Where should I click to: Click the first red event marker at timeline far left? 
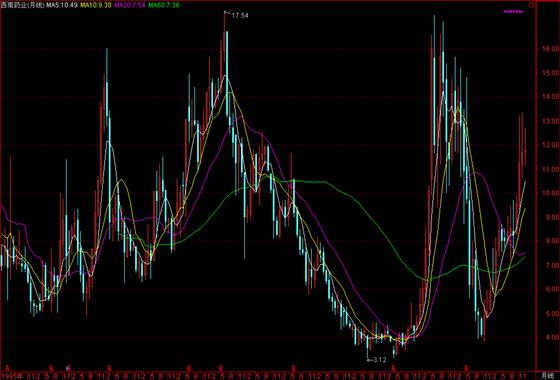pos(7,368)
